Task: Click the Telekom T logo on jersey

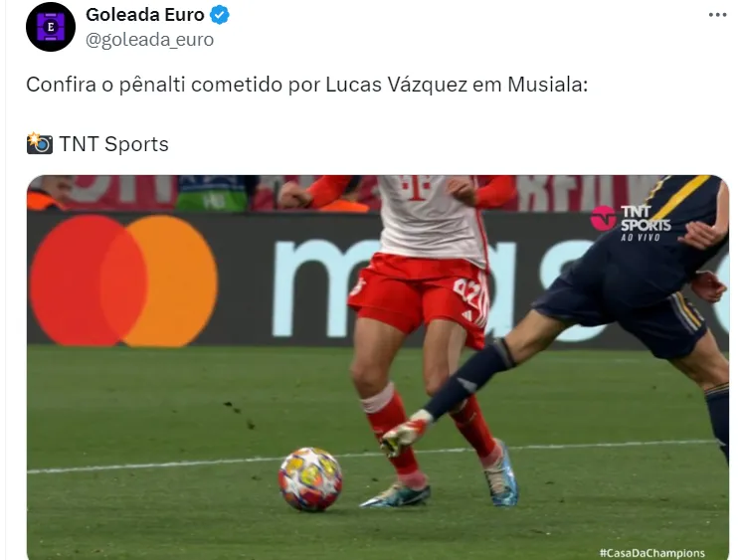Action: point(416,187)
